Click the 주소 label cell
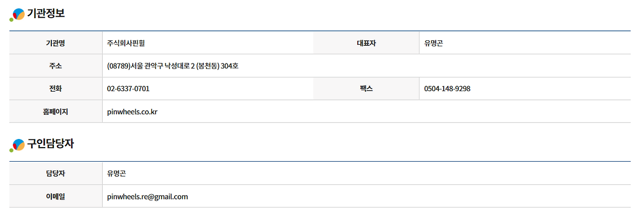 (55, 66)
